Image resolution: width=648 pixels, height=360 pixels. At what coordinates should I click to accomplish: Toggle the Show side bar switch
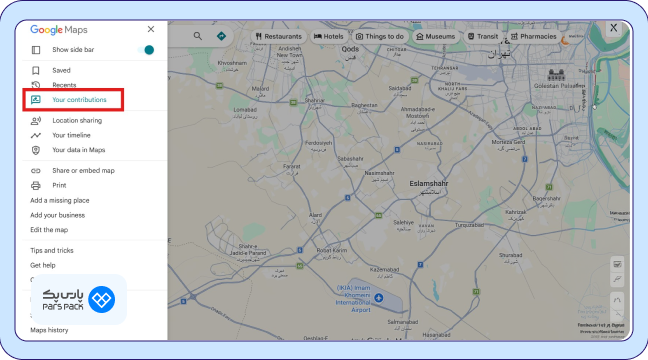point(146,50)
